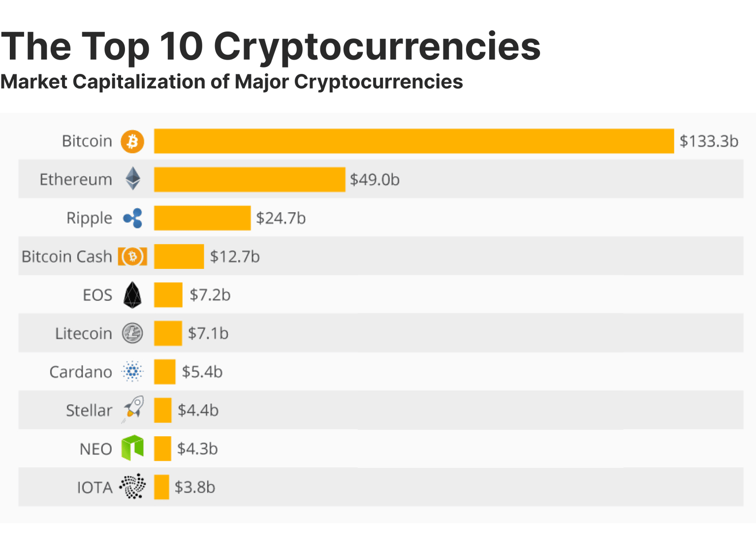Select the blue Ripple logo icon
Image resolution: width=756 pixels, height=555 pixels.
point(133,218)
